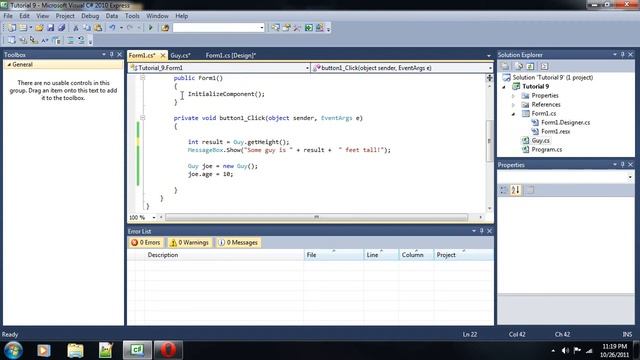Select Program.cs in Solution Explorer

click(547, 149)
